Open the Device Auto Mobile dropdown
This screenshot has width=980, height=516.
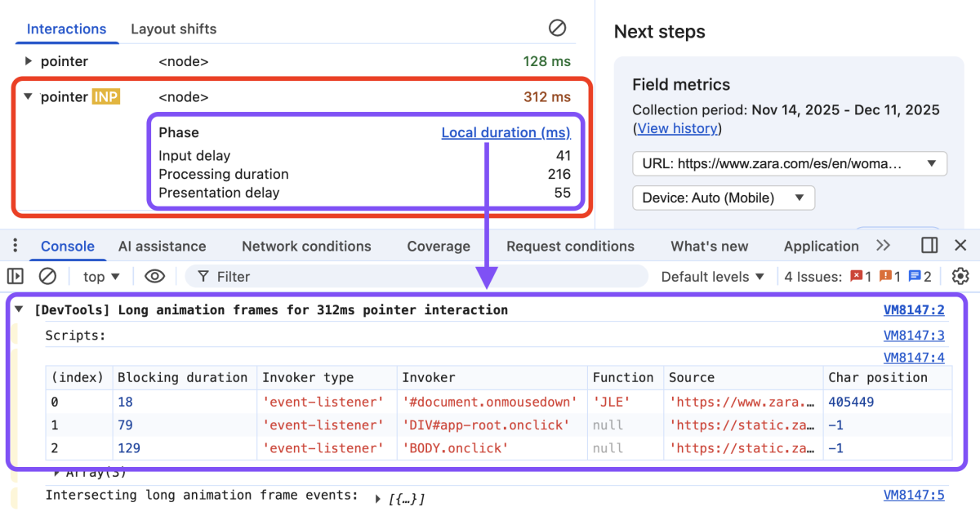pyautogui.click(x=723, y=198)
